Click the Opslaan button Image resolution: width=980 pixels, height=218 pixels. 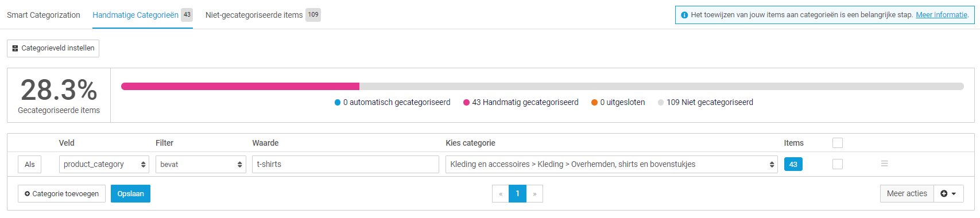point(131,194)
